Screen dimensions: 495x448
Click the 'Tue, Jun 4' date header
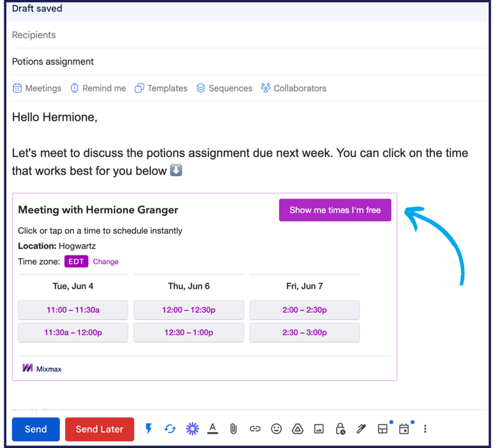click(x=73, y=286)
